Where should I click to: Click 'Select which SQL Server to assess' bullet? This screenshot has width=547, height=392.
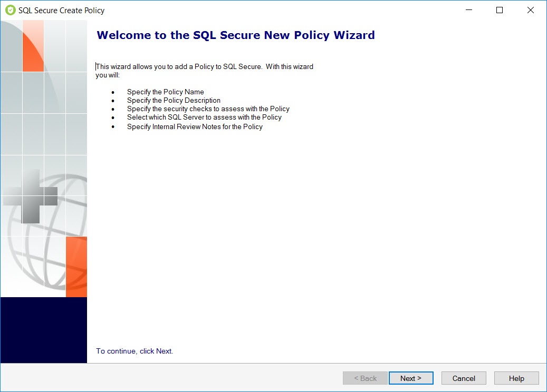[x=204, y=117]
